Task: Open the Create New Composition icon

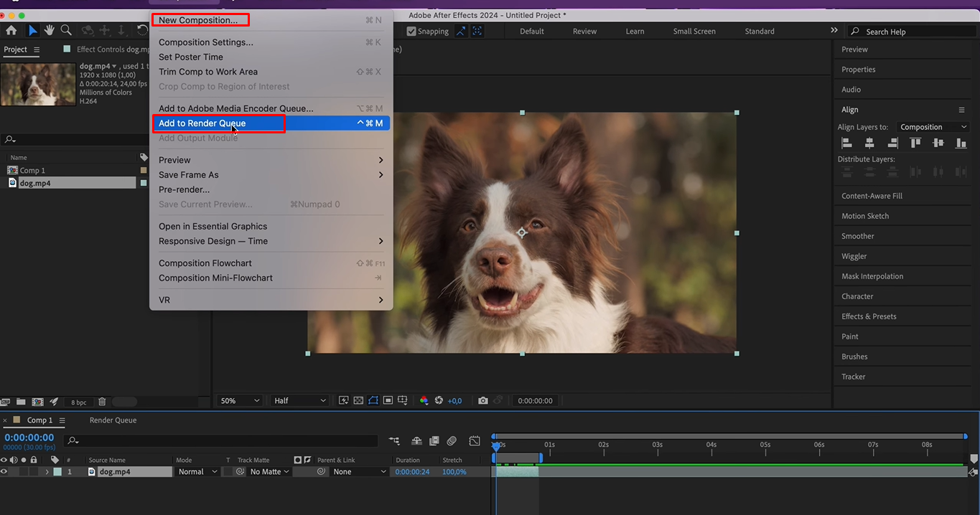Action: tap(37, 401)
